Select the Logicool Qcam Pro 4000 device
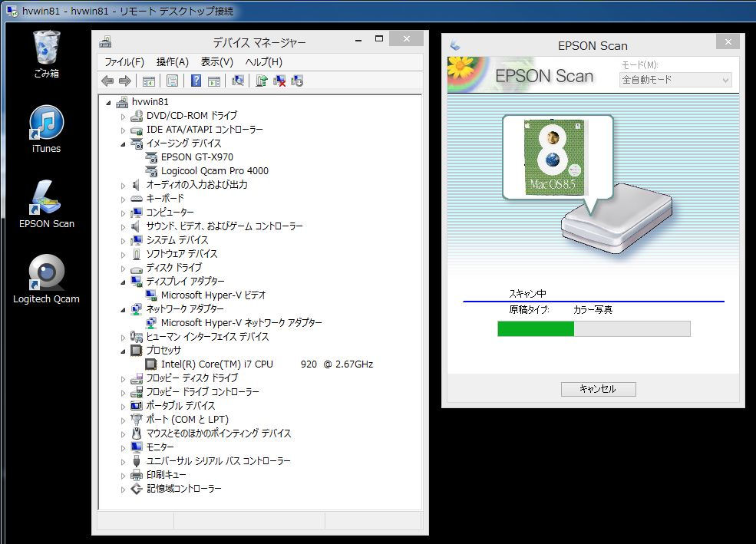This screenshot has height=544, width=756. (x=215, y=171)
